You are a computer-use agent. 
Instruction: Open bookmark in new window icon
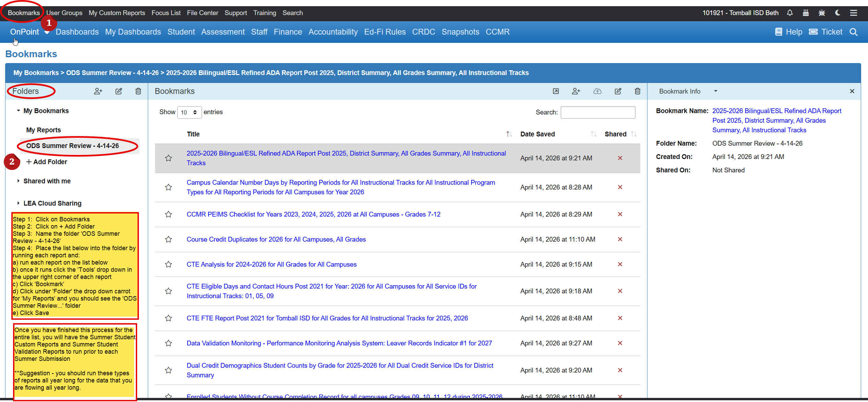[x=556, y=91]
